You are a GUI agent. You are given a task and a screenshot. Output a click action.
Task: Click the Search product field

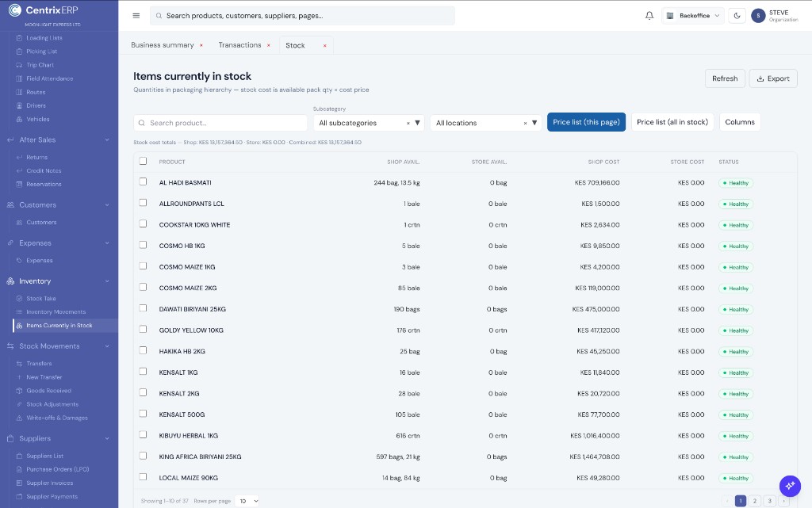coord(220,123)
